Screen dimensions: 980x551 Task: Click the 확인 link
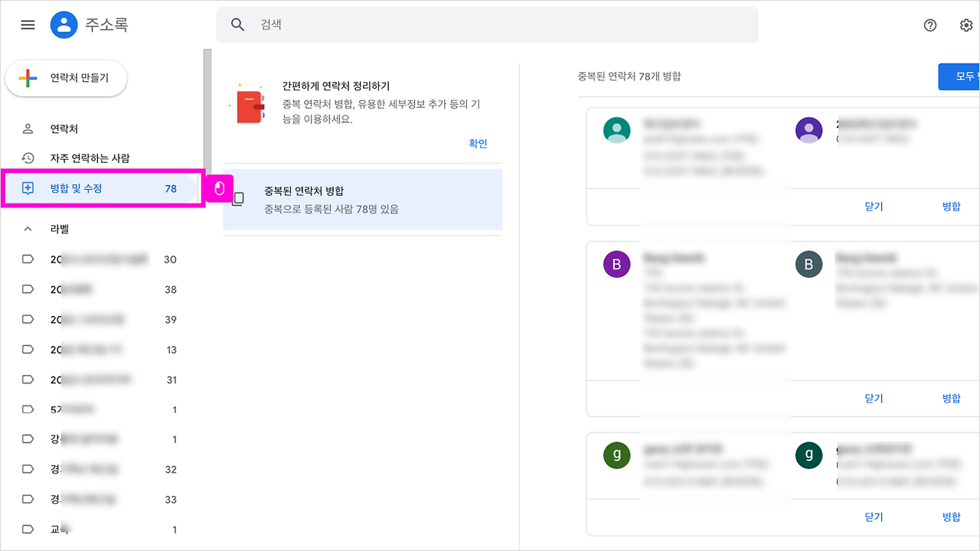click(x=477, y=143)
